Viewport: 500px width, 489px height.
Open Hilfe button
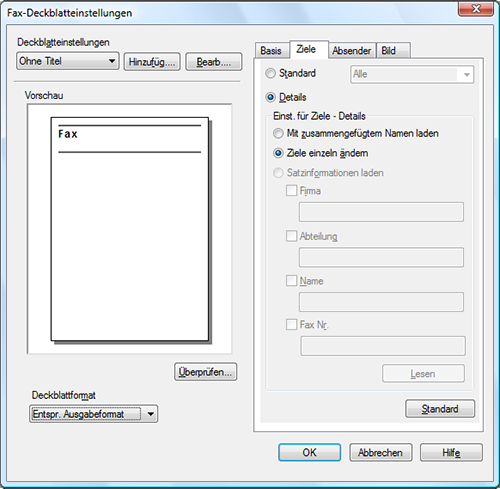451,452
